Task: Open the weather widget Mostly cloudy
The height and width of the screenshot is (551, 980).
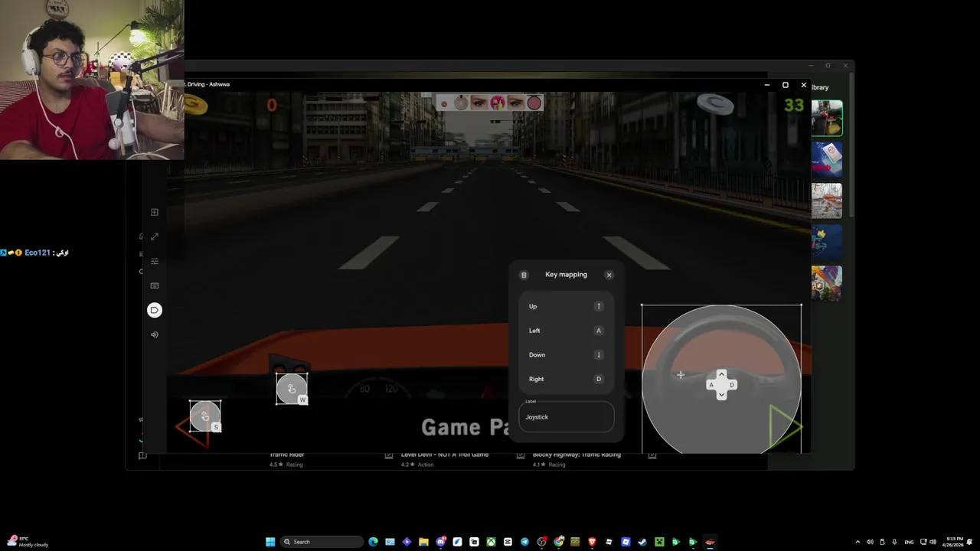Action: (x=28, y=542)
